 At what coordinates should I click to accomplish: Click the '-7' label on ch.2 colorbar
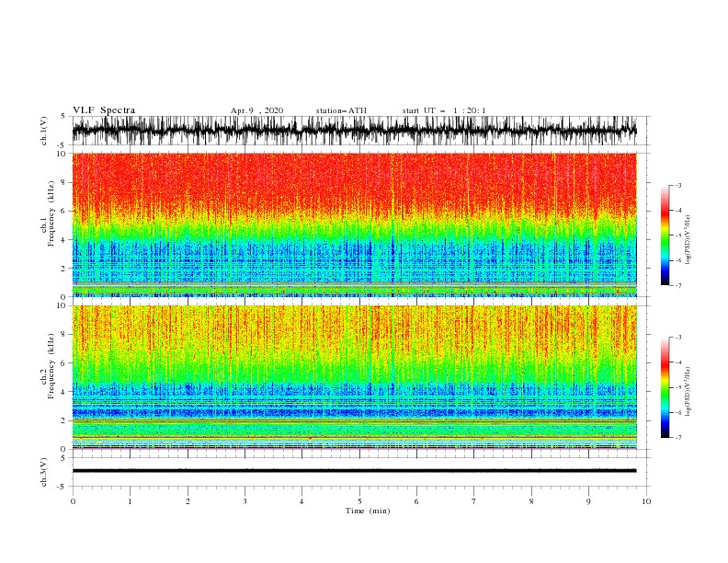(678, 438)
